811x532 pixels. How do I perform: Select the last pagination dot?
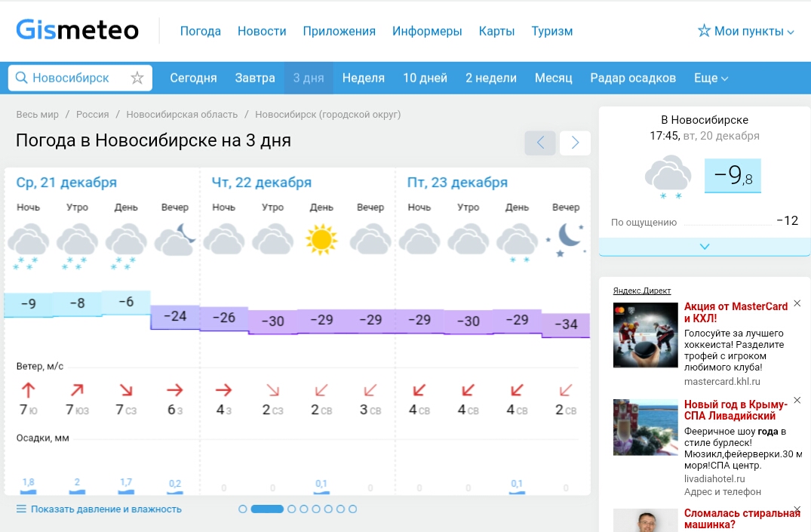pyautogui.click(x=352, y=509)
